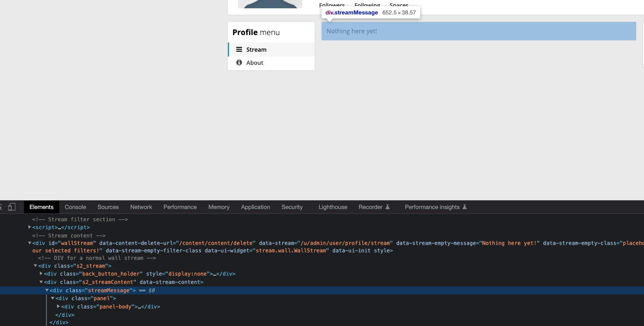Viewport: 644px width, 326px height.
Task: Click the Performance insights flask icon
Action: coord(465,206)
